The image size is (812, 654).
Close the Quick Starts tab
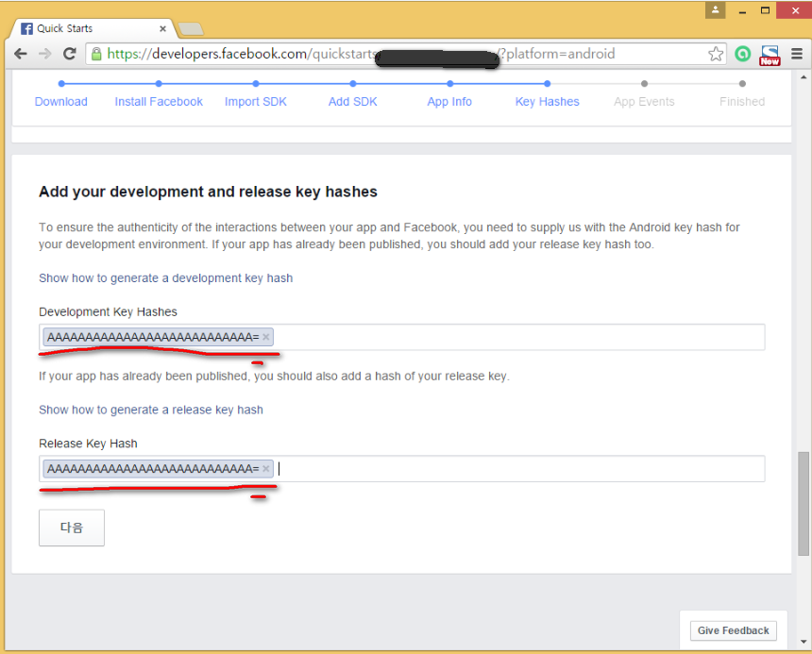click(x=162, y=29)
